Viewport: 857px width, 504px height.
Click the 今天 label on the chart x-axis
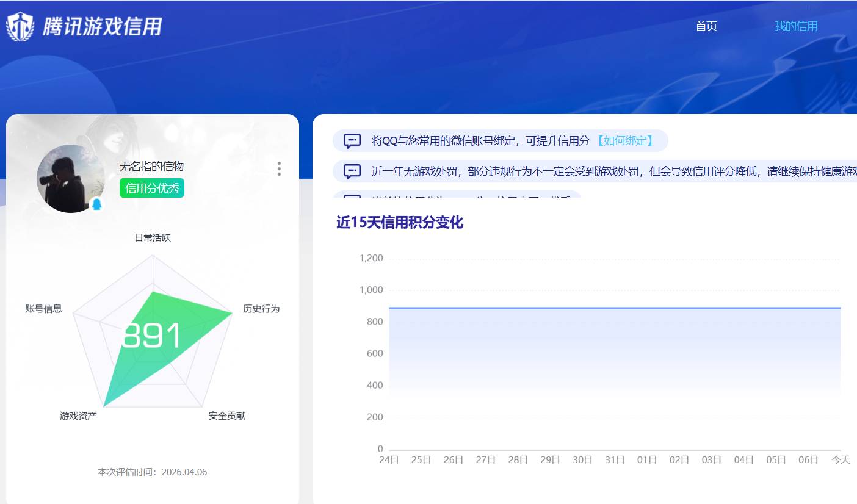pyautogui.click(x=840, y=459)
